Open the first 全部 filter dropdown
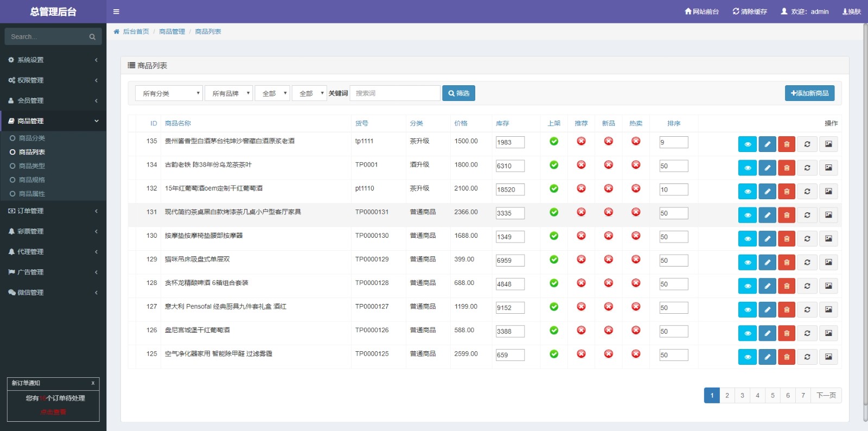868x431 pixels. tap(272, 93)
